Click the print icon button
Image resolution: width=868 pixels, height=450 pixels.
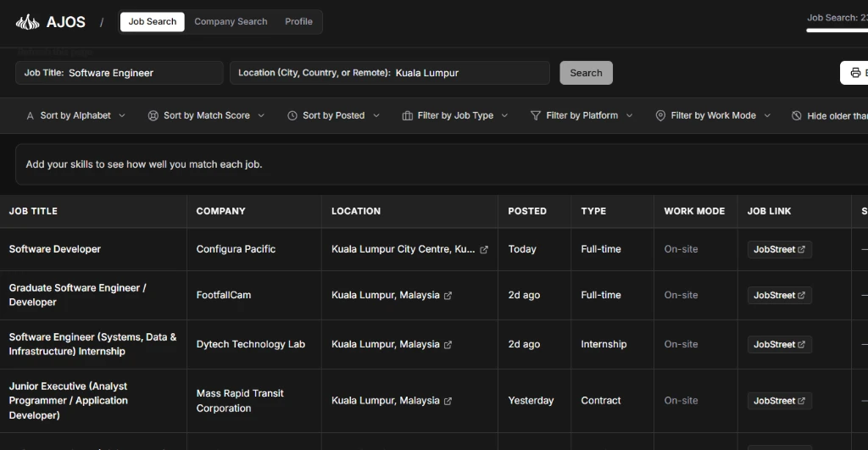(854, 73)
